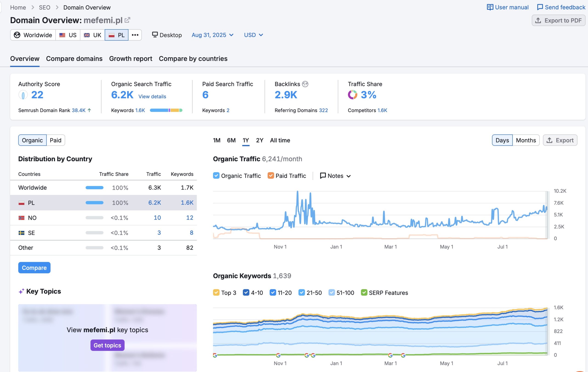Select the All time range

click(x=280, y=140)
